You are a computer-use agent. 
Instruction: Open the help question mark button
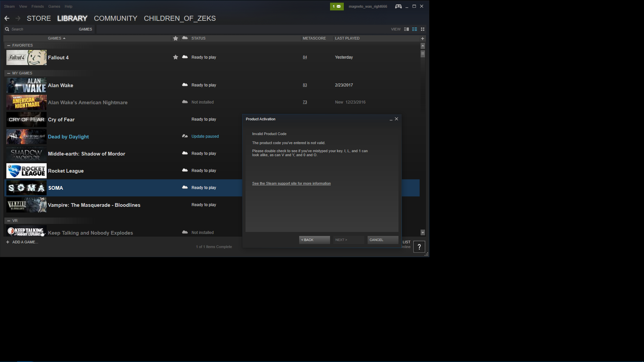419,247
